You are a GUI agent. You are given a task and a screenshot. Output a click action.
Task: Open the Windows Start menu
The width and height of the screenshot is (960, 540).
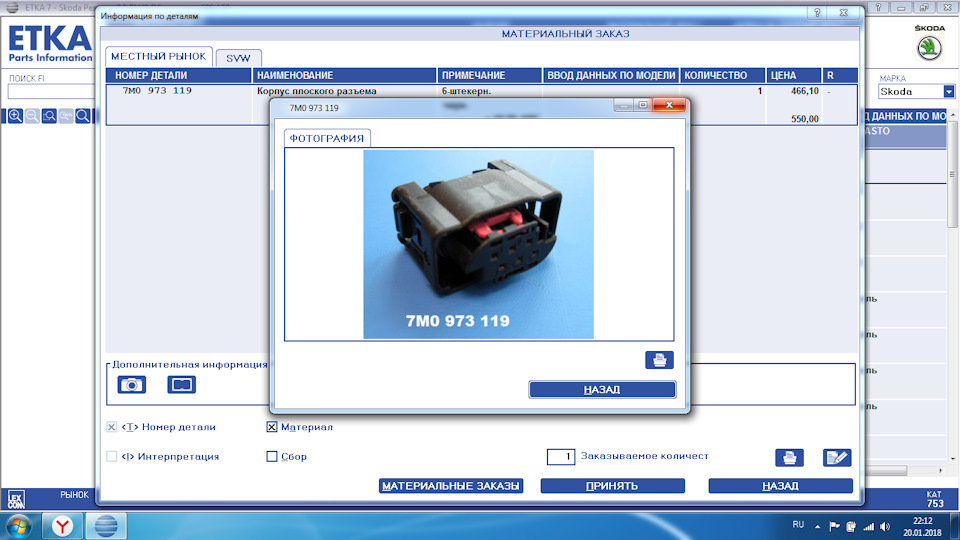tap(18, 526)
